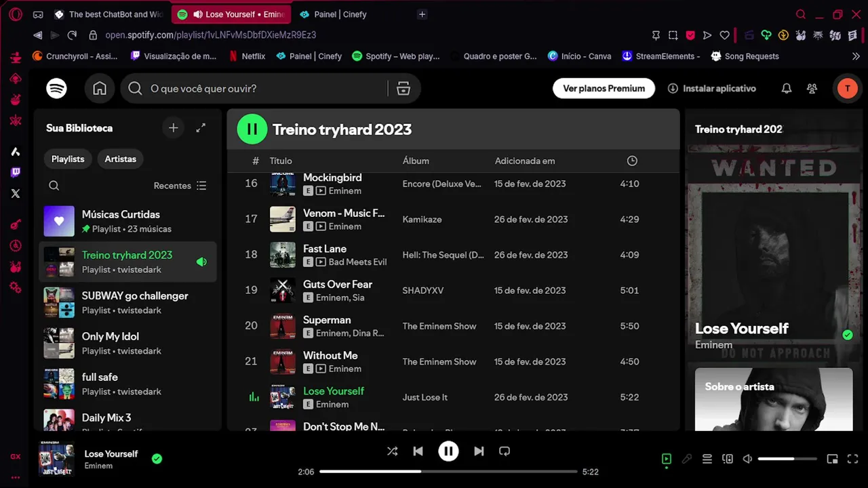The width and height of the screenshot is (868, 488).
Task: Open Only My Idol playlist
Action: point(127,343)
